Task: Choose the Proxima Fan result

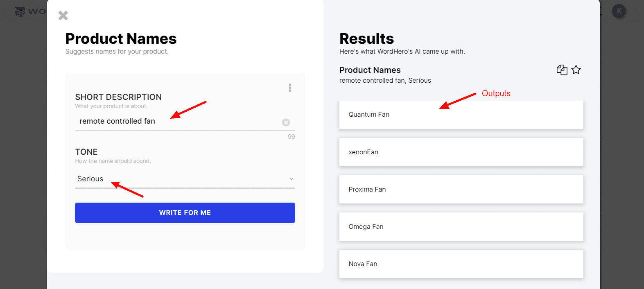Action: tap(461, 189)
